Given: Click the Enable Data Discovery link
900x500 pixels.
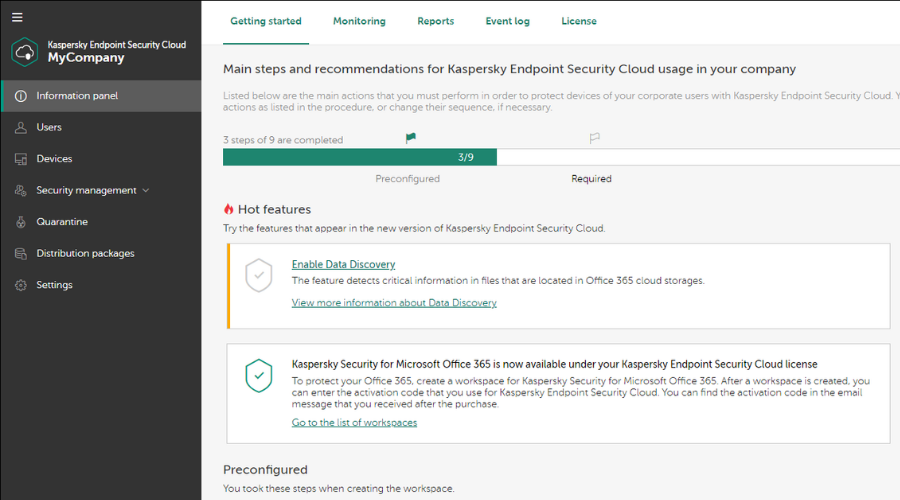Looking at the screenshot, I should [343, 265].
